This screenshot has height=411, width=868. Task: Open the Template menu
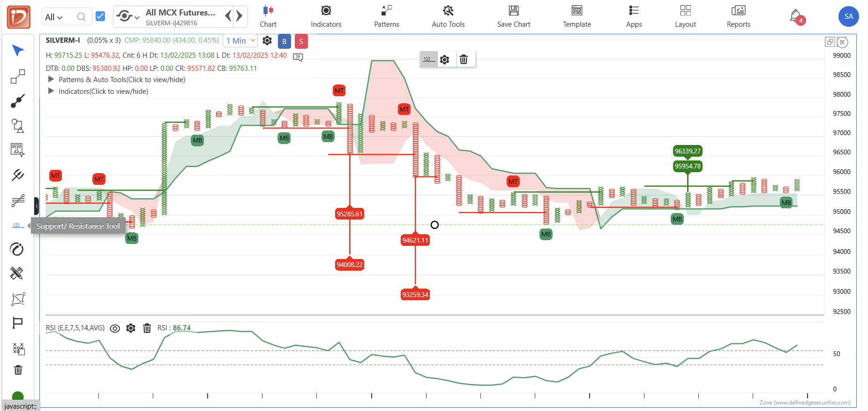[577, 17]
